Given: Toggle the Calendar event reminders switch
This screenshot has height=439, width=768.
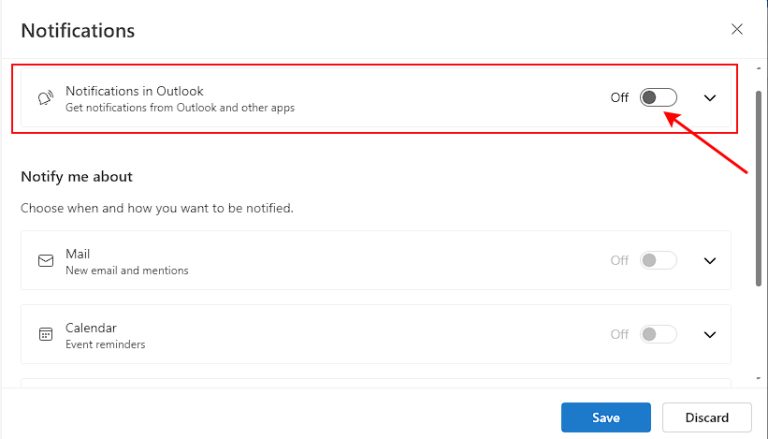Looking at the screenshot, I should [x=658, y=334].
